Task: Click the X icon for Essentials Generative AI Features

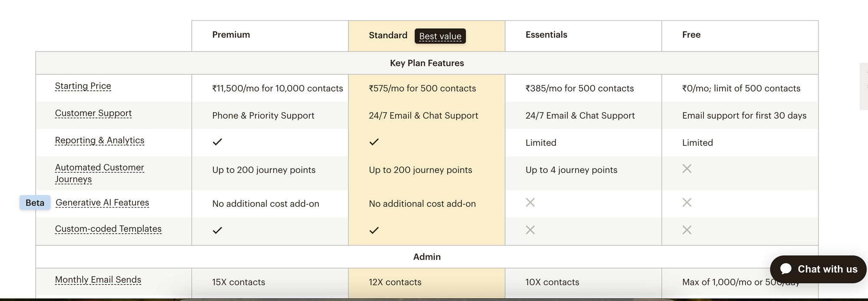Action: pyautogui.click(x=530, y=202)
